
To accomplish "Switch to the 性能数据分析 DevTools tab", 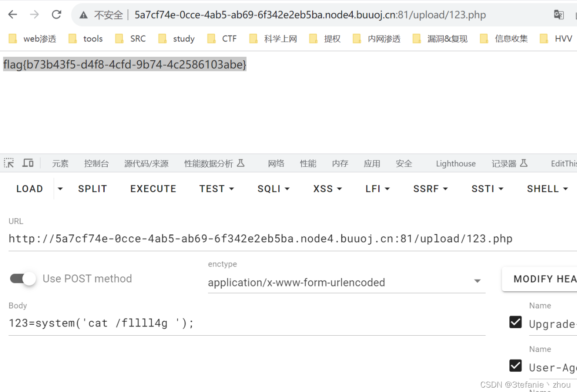I will click(214, 164).
